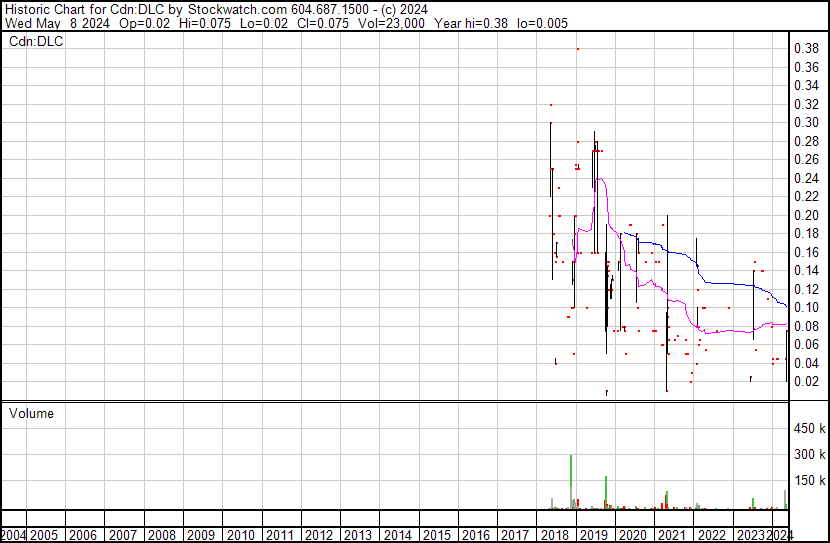Click the 300 k volume axis label
Image resolution: width=830 pixels, height=543 pixels.
(808, 455)
